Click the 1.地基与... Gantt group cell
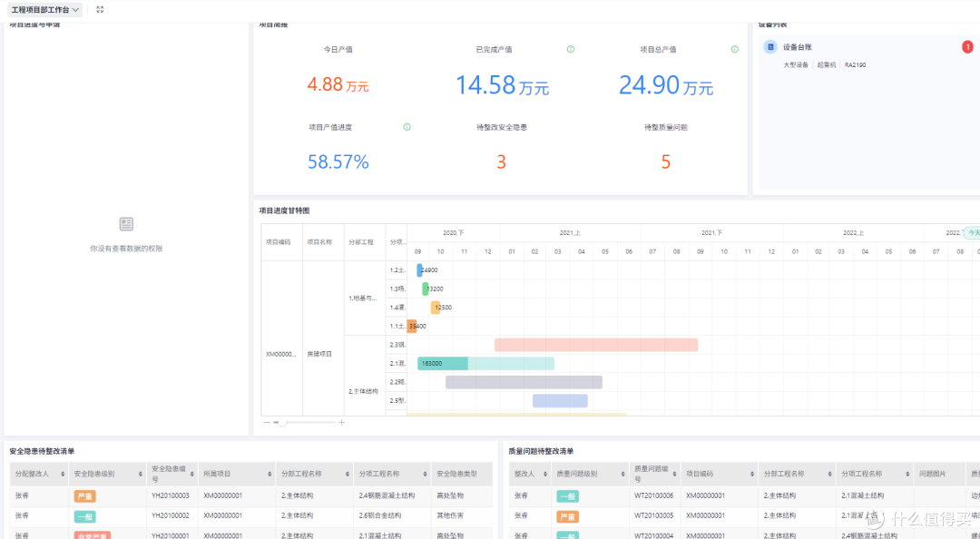 [x=363, y=299]
